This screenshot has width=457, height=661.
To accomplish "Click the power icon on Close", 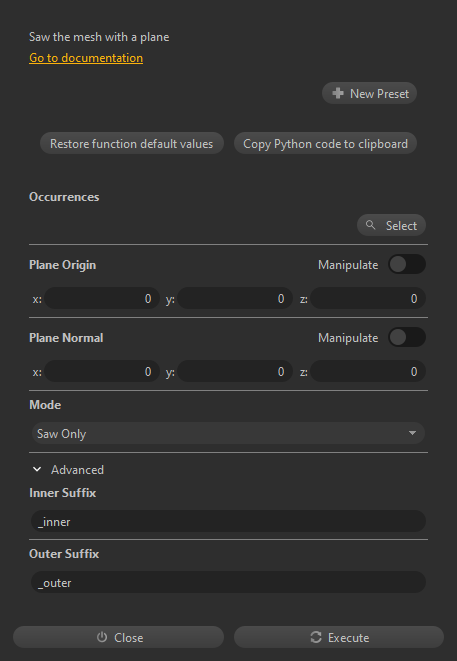I will click(x=102, y=637).
